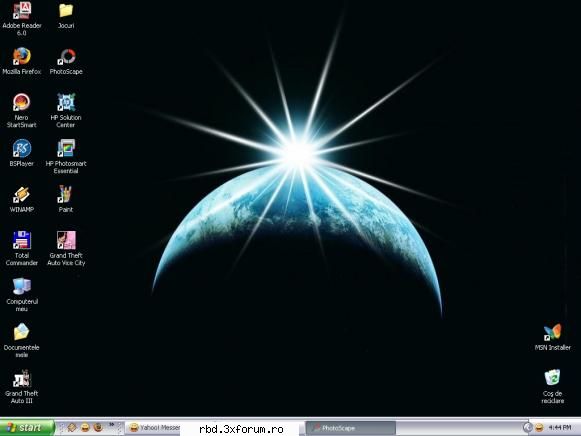This screenshot has height=436, width=581.
Task: Switch to PhotoScape taskbar button
Action: 351,428
